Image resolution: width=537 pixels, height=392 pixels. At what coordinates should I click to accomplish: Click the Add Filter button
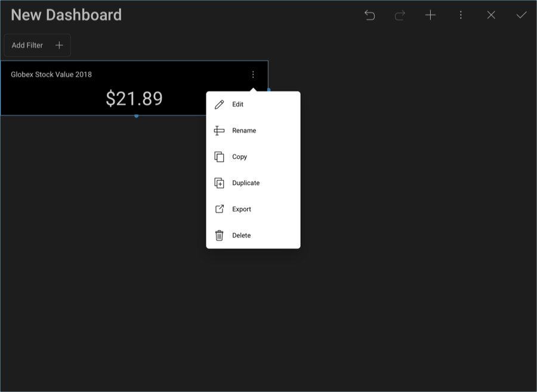coord(37,45)
